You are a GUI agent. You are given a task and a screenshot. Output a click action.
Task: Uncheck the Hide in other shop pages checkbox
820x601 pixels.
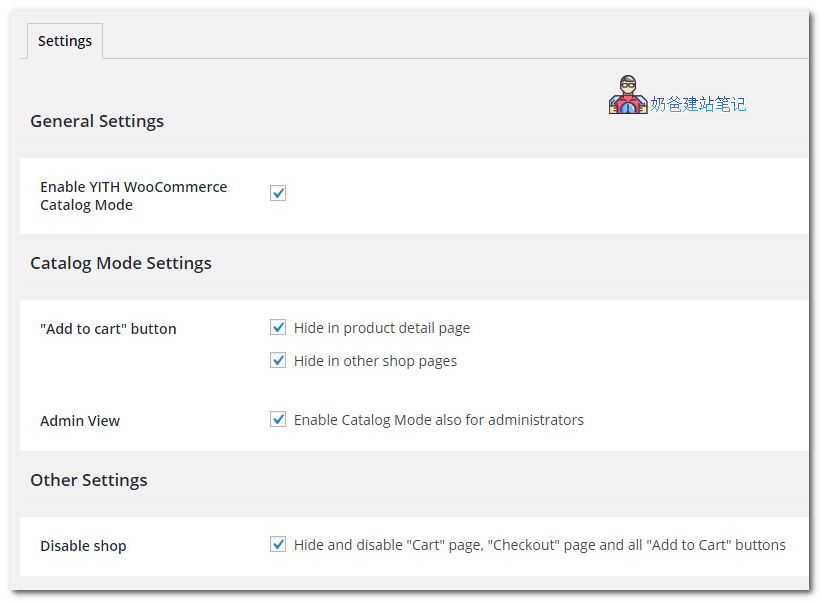(x=278, y=360)
